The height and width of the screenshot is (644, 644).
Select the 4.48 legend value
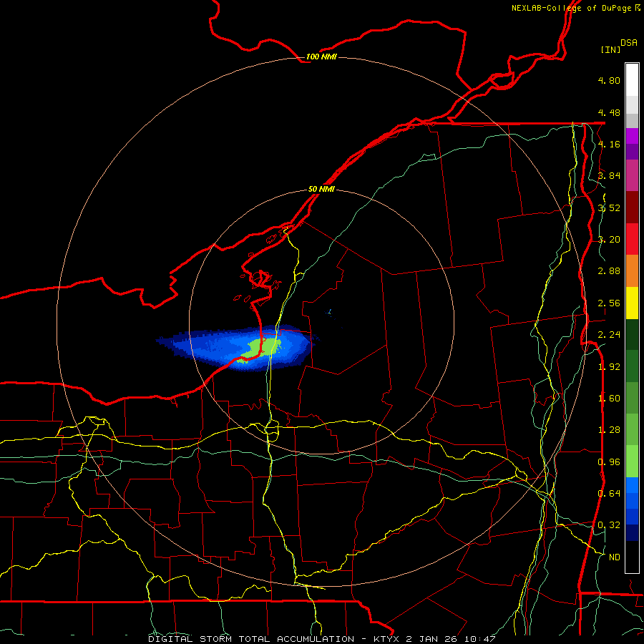tap(609, 112)
